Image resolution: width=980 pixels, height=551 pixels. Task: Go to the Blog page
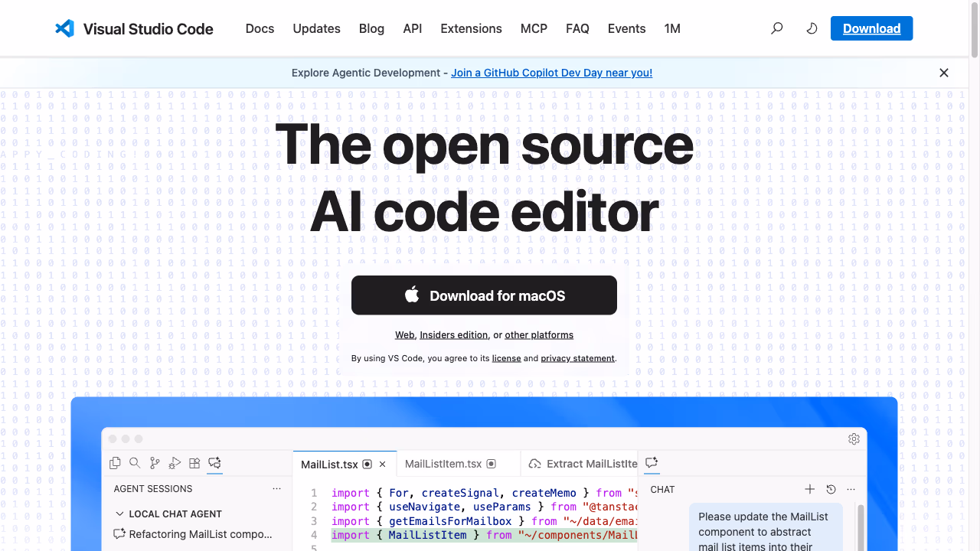371,28
